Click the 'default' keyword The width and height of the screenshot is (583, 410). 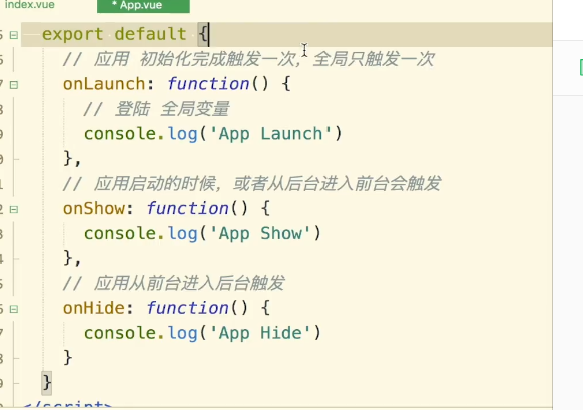click(x=150, y=34)
